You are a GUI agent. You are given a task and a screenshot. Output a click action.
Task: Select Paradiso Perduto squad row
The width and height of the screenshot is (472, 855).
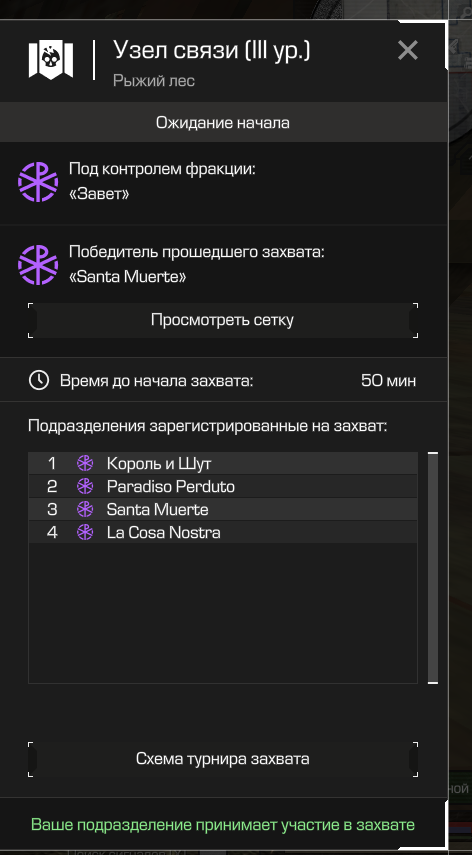tap(223, 486)
